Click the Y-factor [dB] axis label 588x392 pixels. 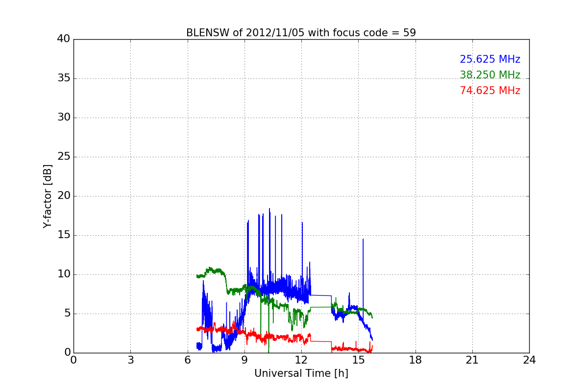click(48, 196)
